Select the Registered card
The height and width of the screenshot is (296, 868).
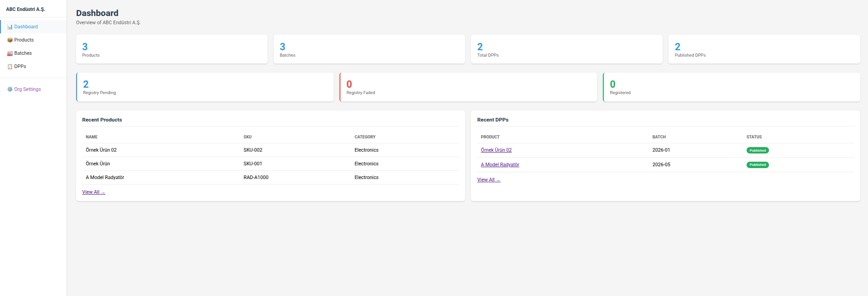pyautogui.click(x=732, y=87)
